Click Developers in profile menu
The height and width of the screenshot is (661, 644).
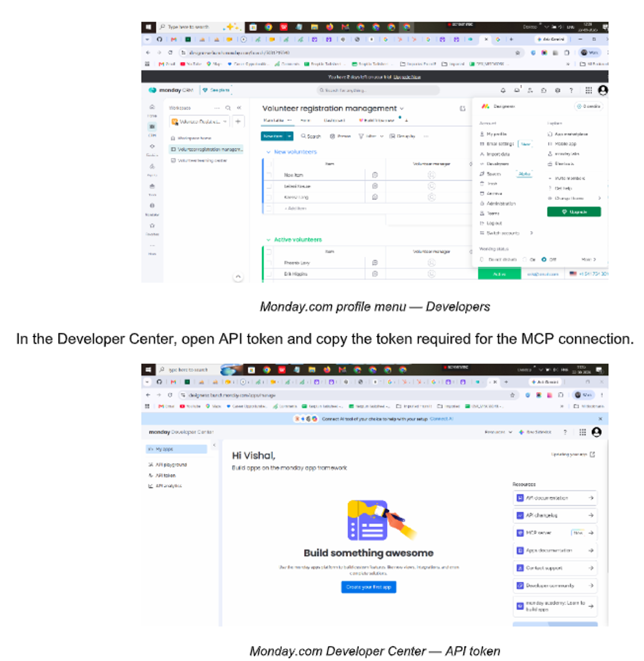click(x=497, y=164)
